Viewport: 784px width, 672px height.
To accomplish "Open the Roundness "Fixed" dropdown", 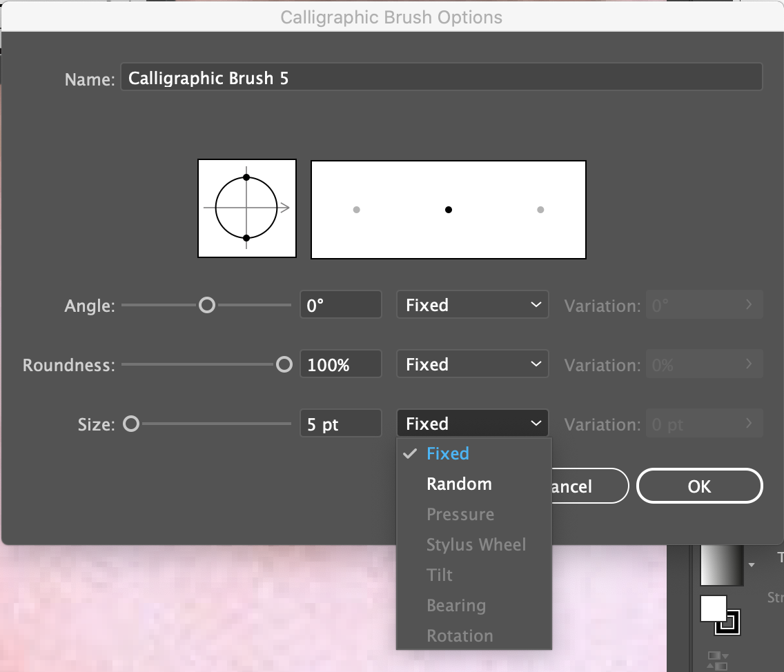I will coord(472,364).
